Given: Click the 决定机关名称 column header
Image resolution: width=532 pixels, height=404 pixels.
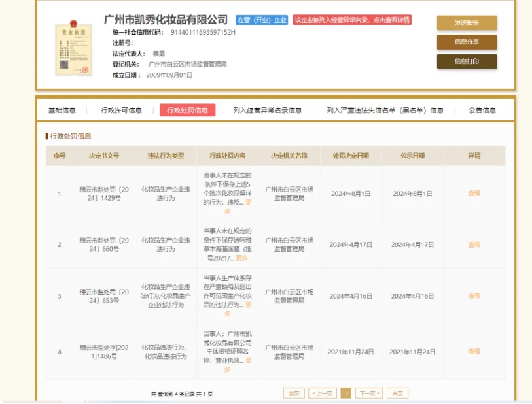Looking at the screenshot, I should coord(289,156).
